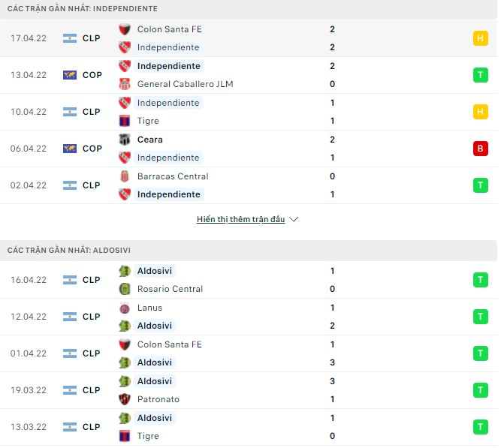501x448 pixels.
Task: Select Aldosivi vs Rosario Central match
Action: click(248, 280)
